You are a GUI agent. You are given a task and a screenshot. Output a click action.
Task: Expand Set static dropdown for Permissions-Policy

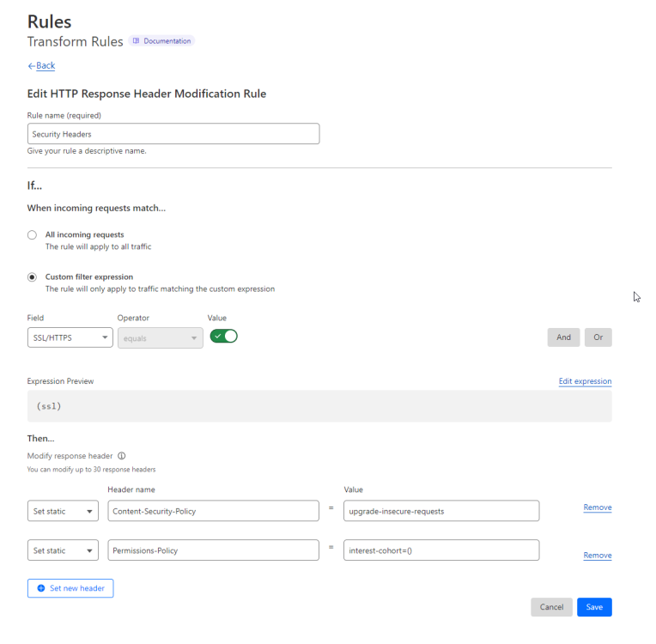coord(63,550)
